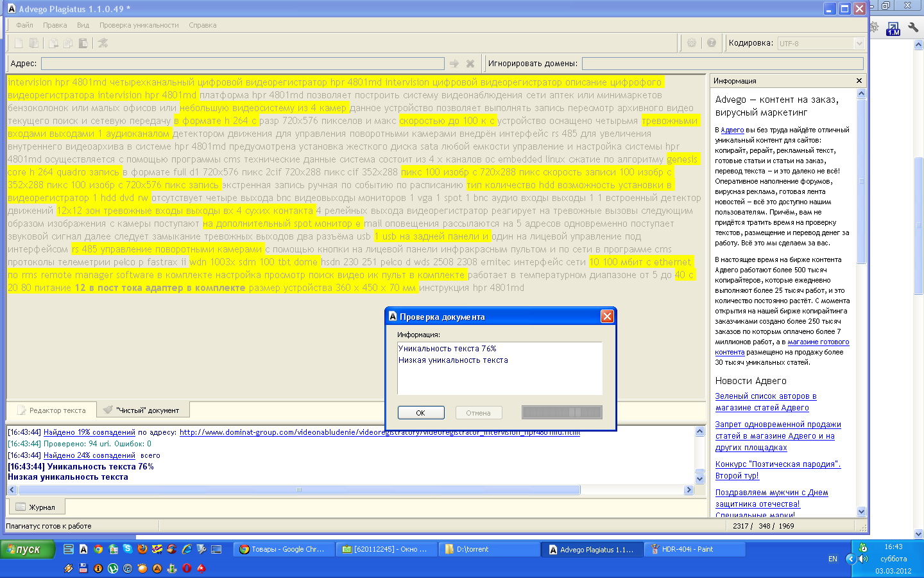Open the Справка menu
924x578 pixels.
[x=203, y=25]
